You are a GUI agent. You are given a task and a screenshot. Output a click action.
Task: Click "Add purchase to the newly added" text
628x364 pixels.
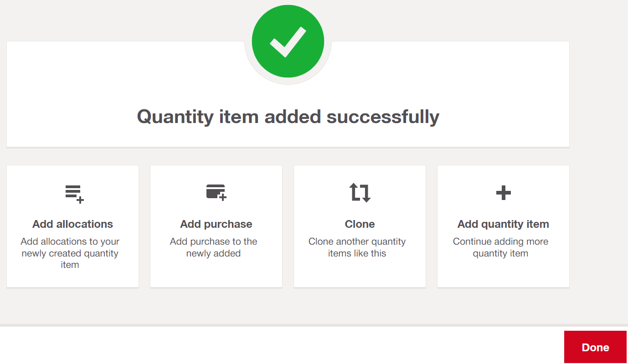point(214,247)
